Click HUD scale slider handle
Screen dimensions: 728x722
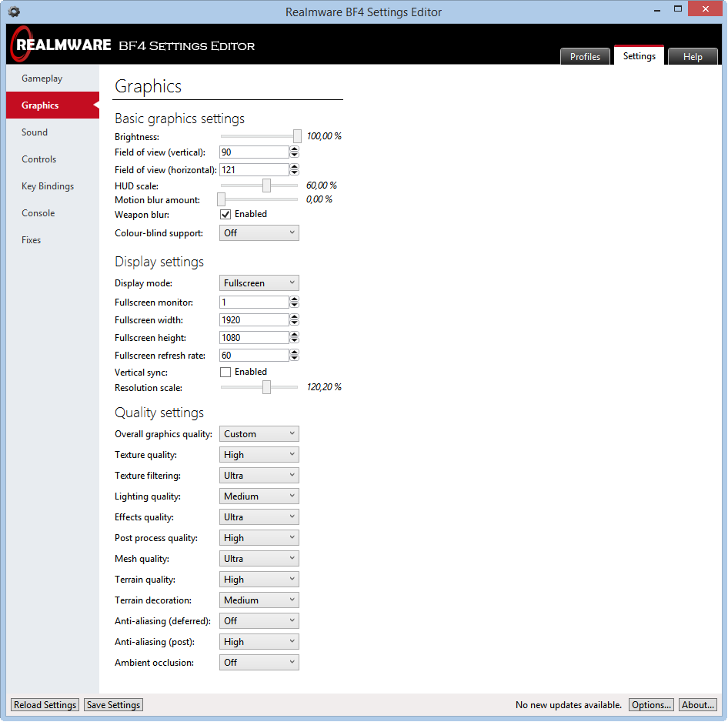click(x=266, y=186)
